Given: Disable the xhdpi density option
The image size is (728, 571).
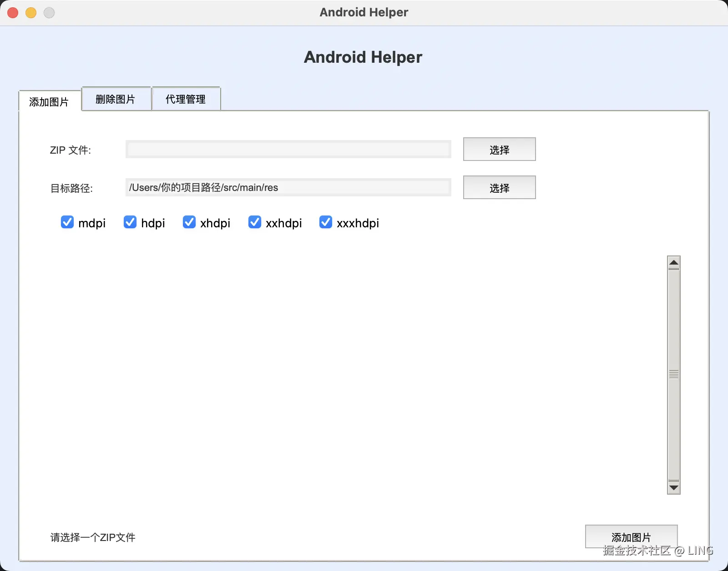Looking at the screenshot, I should click(x=189, y=222).
